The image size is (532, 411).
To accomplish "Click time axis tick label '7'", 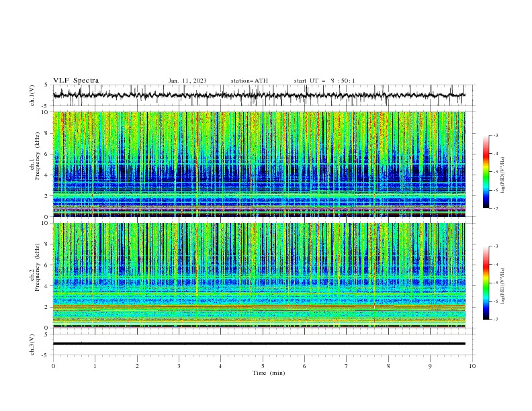I will coord(347,366).
